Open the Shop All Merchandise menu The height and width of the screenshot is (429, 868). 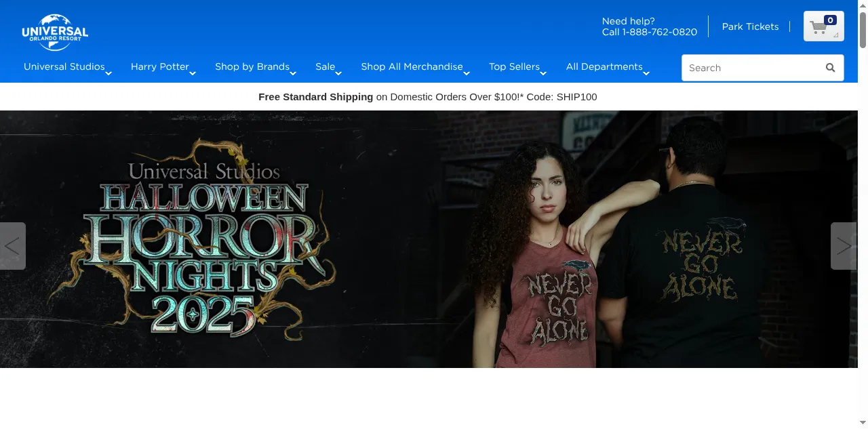(412, 66)
